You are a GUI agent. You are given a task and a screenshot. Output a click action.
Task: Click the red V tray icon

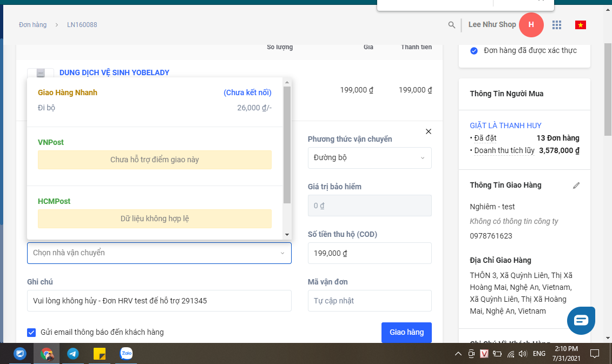point(484,354)
